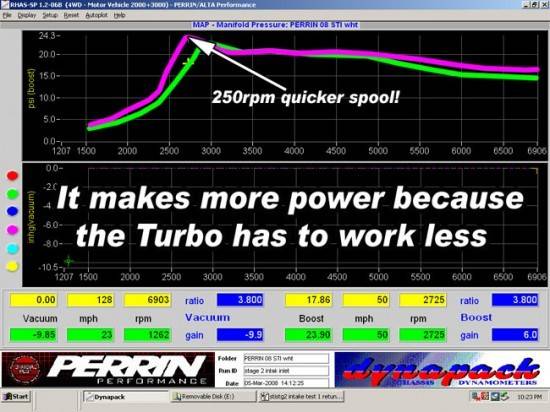Image resolution: width=550 pixels, height=412 pixels.
Task: Click the yellow Boost value 17.86
Action: 308,300
